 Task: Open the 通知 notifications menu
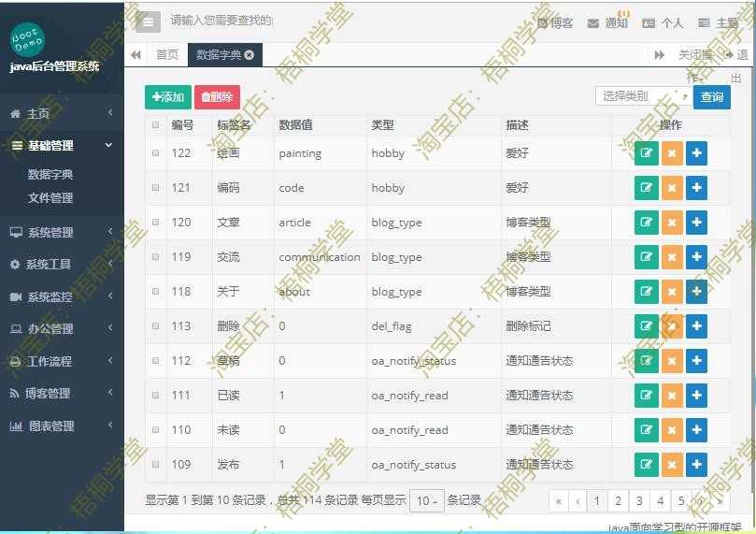607,22
